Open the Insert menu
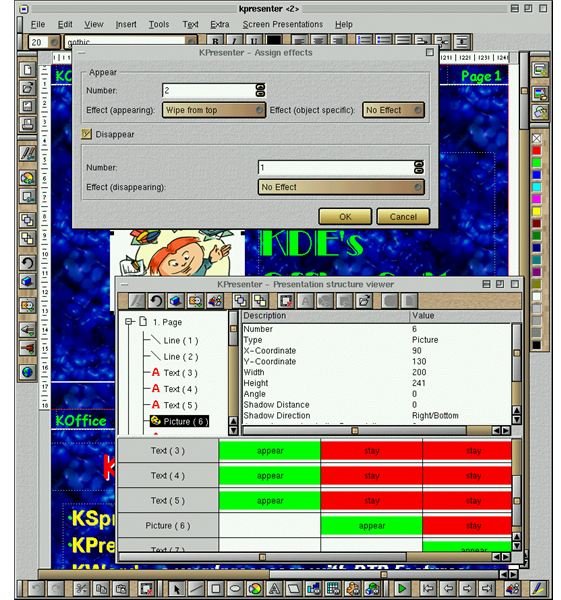 click(x=126, y=24)
